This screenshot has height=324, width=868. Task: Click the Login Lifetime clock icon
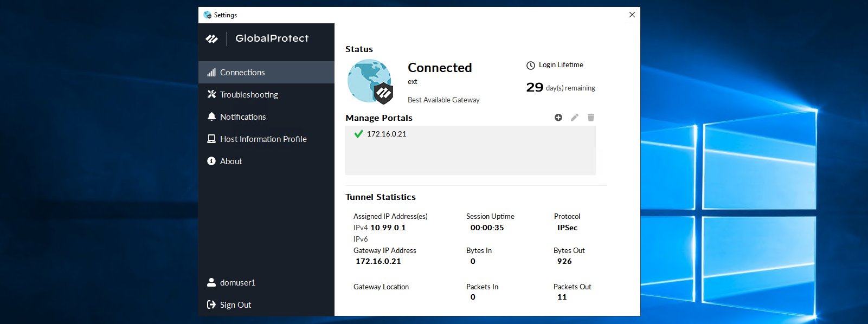click(x=531, y=66)
